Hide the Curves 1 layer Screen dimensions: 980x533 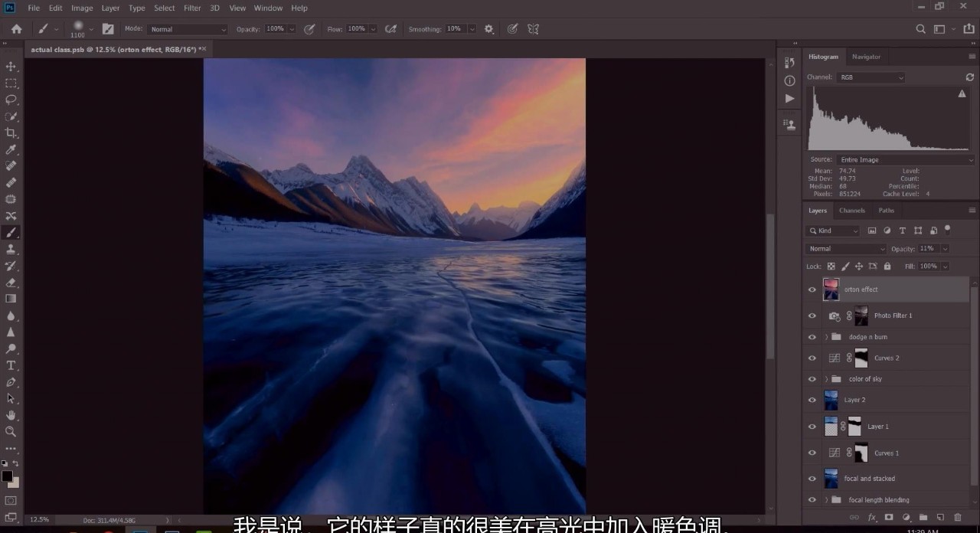pos(812,453)
